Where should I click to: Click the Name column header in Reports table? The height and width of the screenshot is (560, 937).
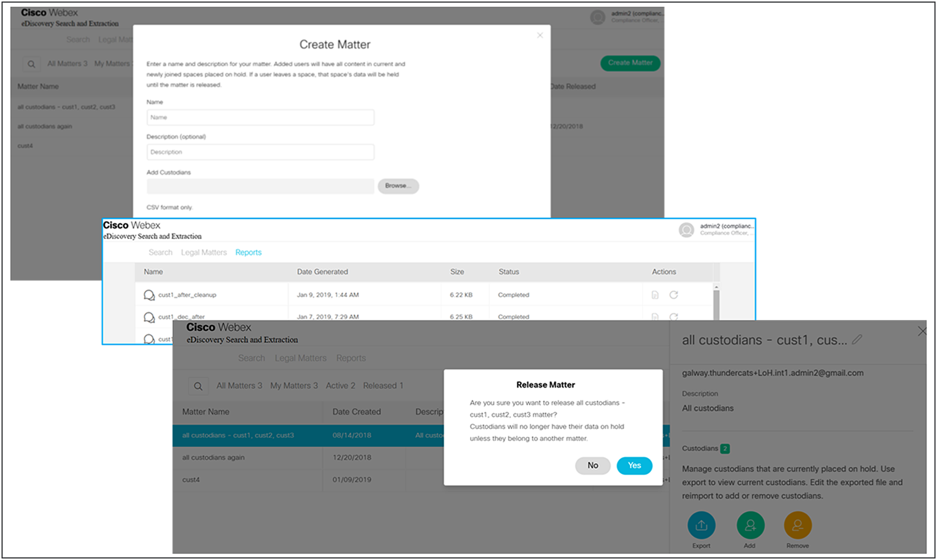tap(153, 272)
